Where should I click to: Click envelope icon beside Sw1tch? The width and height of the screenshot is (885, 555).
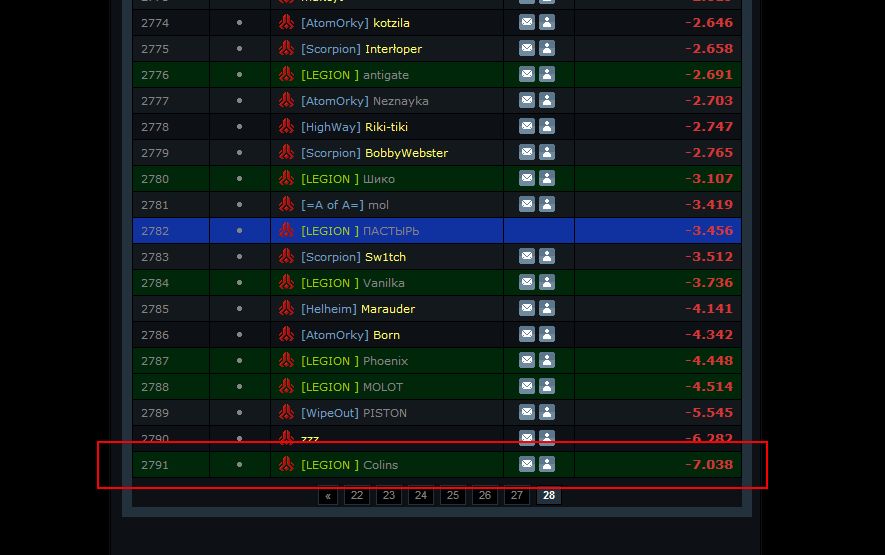527,256
